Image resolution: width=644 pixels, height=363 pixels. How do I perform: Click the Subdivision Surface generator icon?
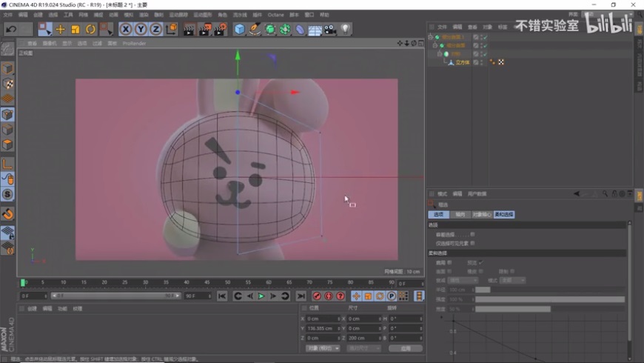[x=270, y=29]
